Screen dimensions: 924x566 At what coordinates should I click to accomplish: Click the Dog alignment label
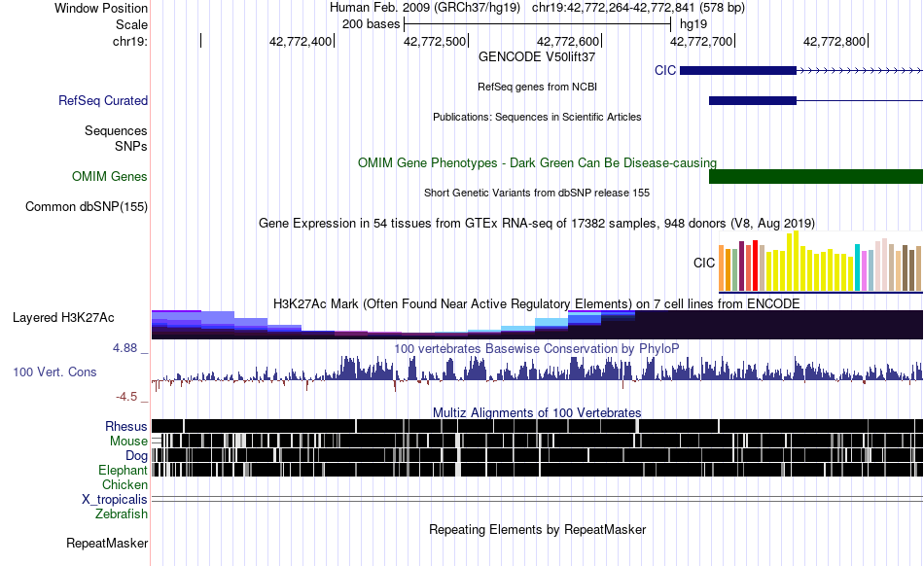pos(136,456)
